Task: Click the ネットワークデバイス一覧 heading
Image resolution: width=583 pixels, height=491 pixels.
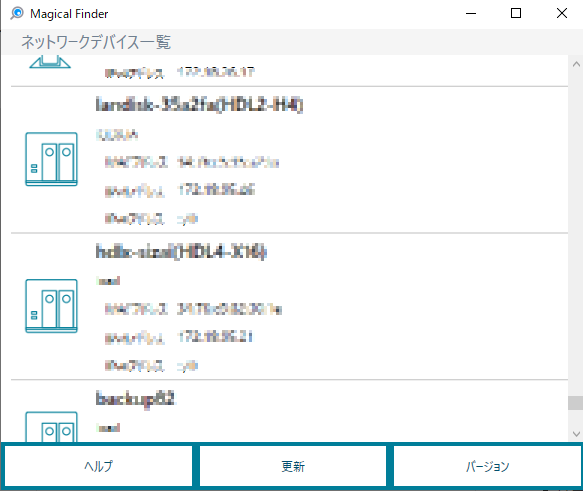Action: [x=96, y=42]
